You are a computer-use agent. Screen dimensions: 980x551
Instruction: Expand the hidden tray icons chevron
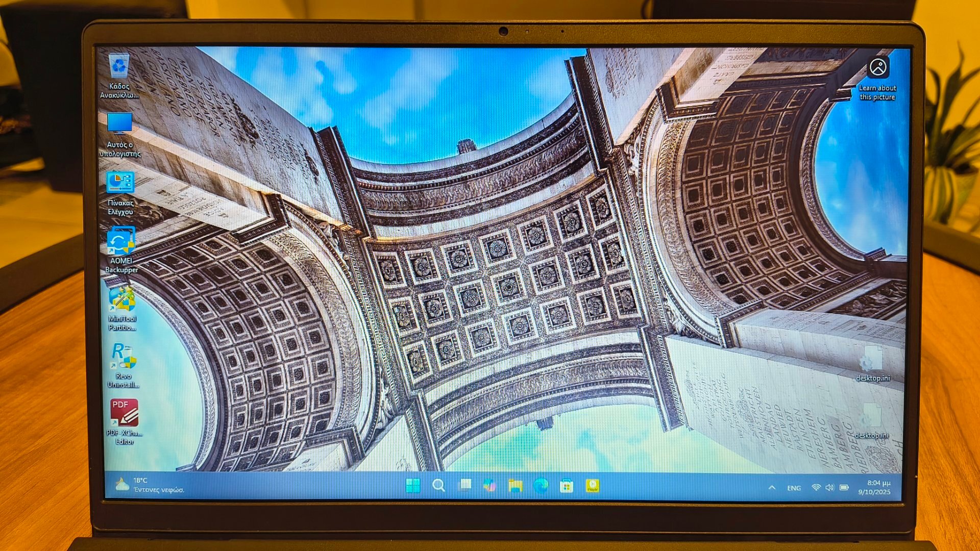[772, 488]
